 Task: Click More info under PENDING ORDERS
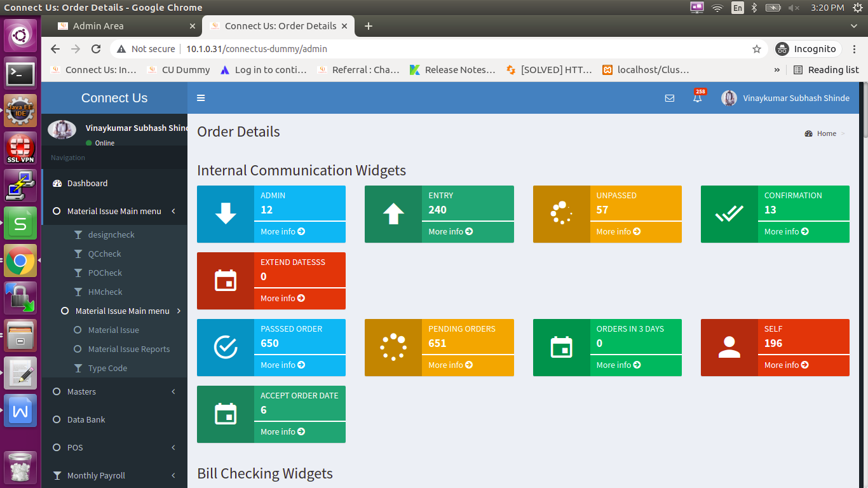click(451, 365)
